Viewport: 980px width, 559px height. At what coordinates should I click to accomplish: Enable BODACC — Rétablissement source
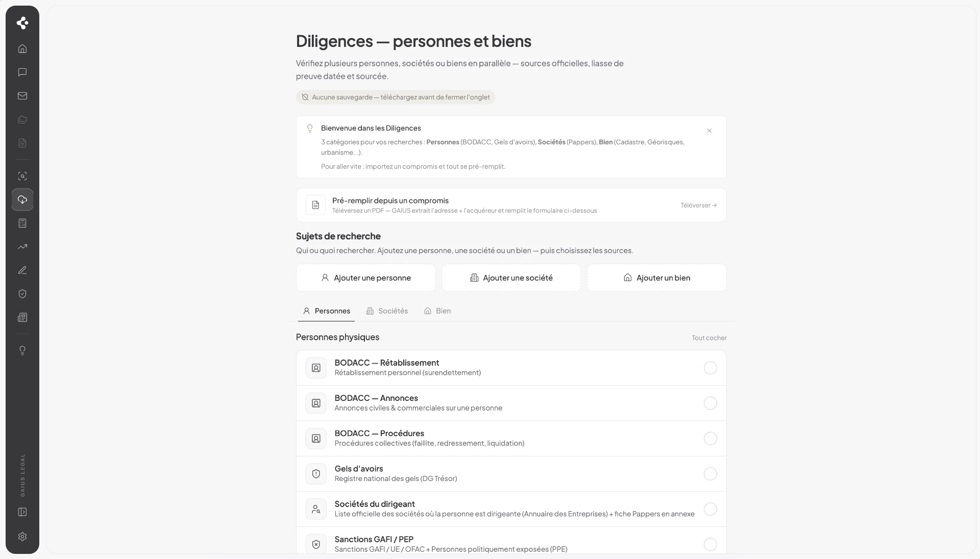pos(710,368)
